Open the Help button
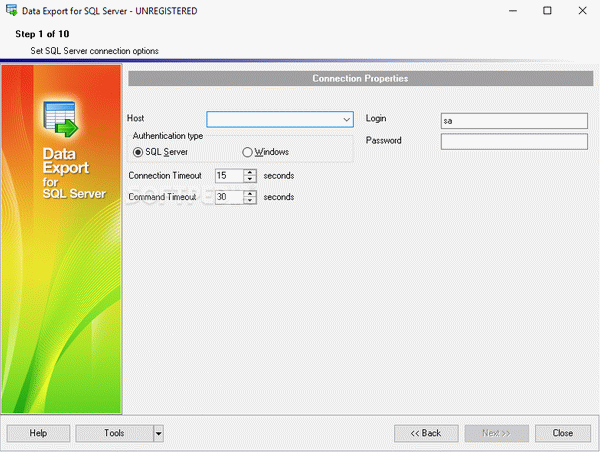Viewport: 600px width, 452px height. (38, 433)
